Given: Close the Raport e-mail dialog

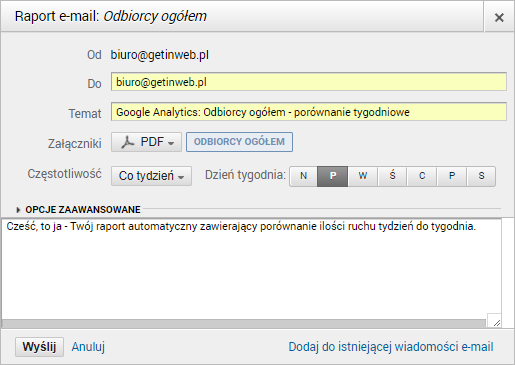Looking at the screenshot, I should click(499, 17).
